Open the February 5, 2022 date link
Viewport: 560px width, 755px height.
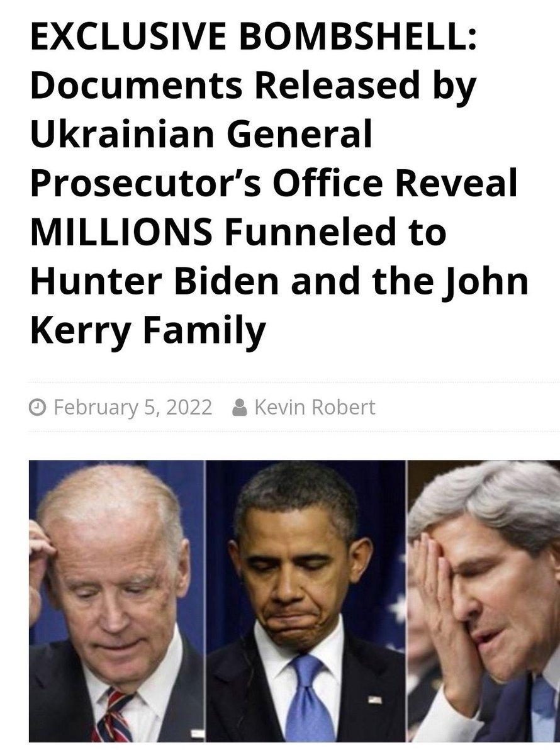pos(133,408)
